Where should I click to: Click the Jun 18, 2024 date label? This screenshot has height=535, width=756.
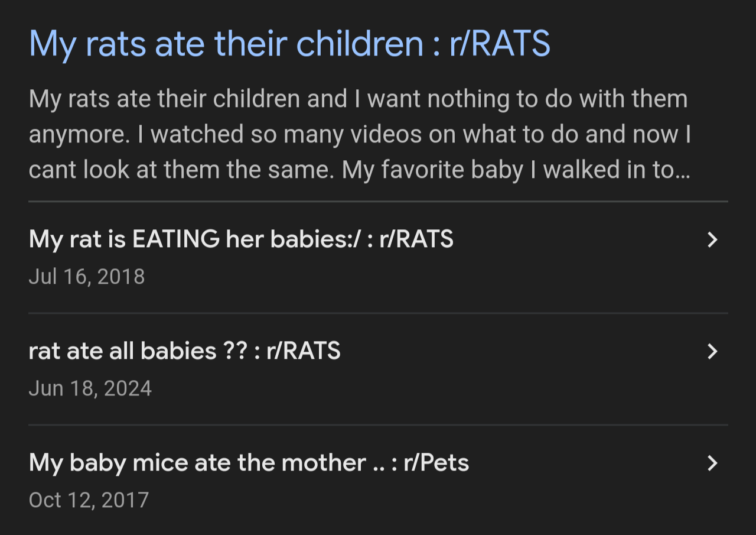(90, 388)
